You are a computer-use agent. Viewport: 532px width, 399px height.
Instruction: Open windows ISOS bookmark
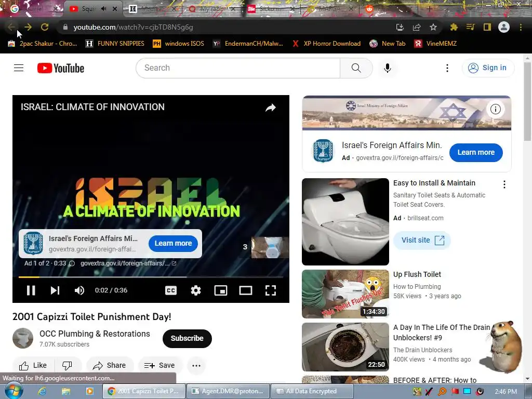click(x=179, y=44)
